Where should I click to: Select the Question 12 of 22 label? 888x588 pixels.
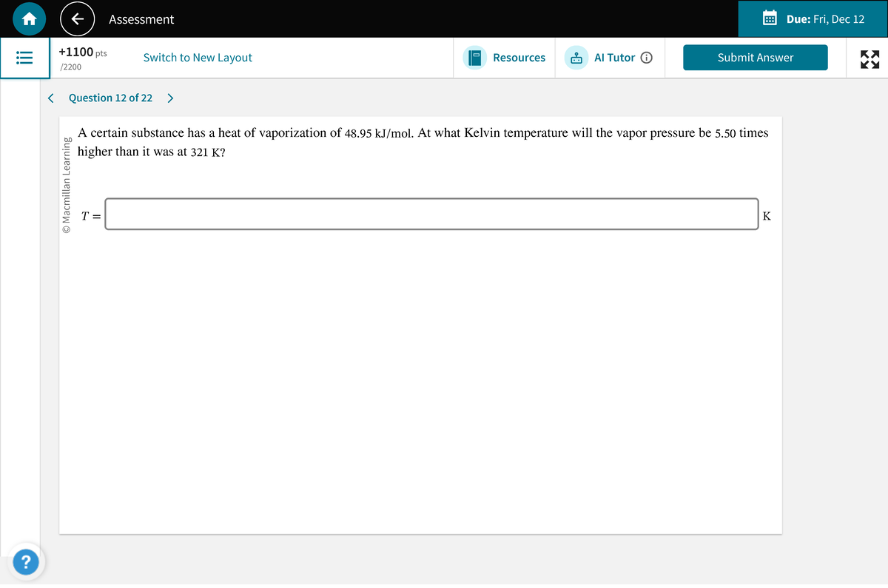pos(111,97)
